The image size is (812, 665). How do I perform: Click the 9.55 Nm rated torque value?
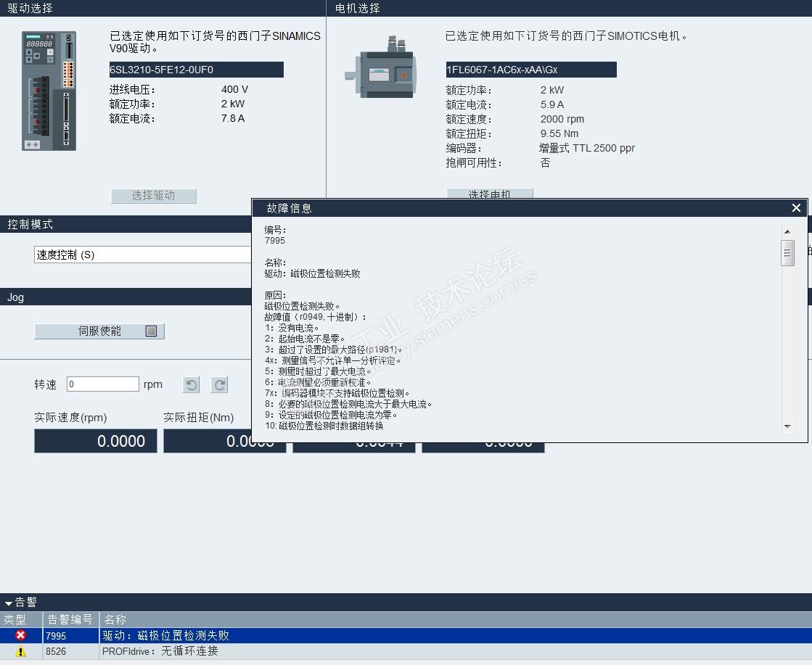point(559,133)
